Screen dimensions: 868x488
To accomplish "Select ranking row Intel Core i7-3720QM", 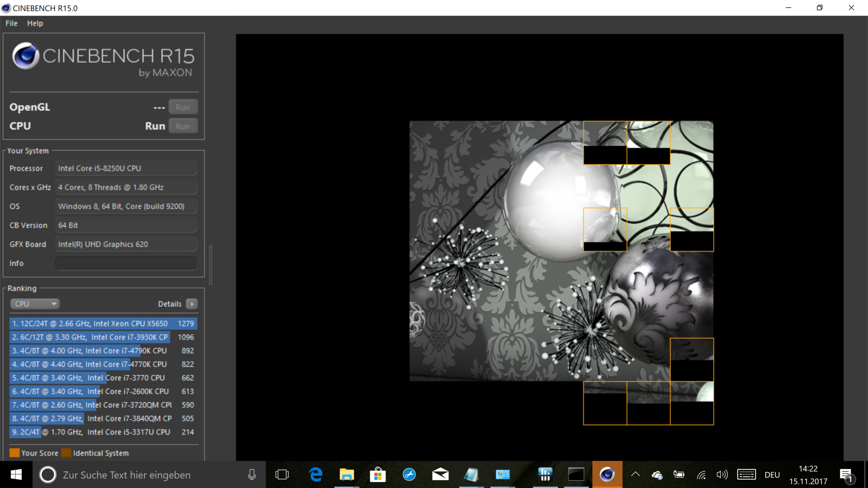I will pos(103,405).
